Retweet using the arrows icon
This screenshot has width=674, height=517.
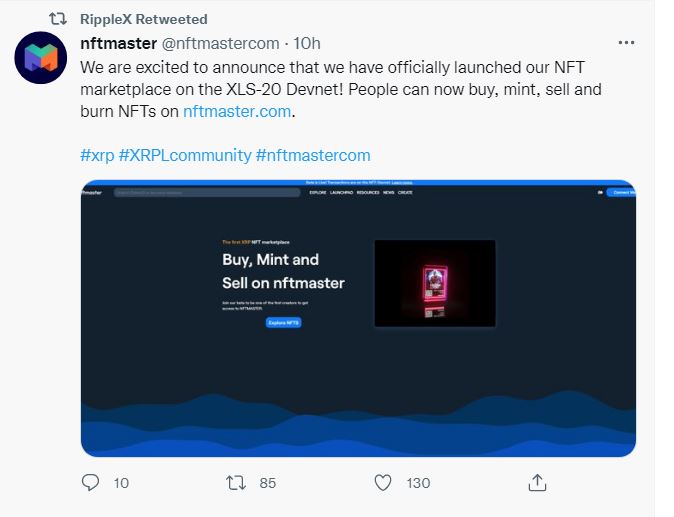[x=236, y=483]
